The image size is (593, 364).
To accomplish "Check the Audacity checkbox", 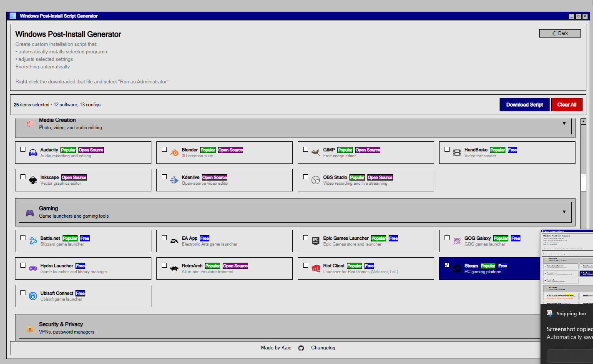I will (23, 149).
